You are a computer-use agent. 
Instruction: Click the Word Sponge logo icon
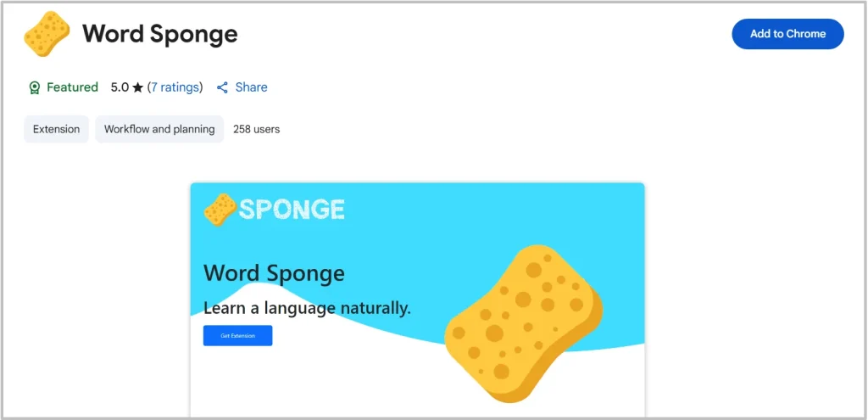(x=46, y=34)
